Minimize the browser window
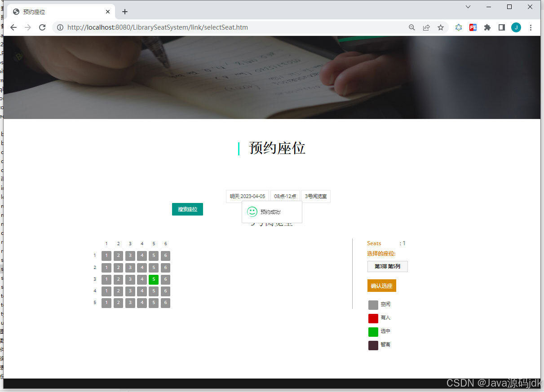 tap(489, 7)
